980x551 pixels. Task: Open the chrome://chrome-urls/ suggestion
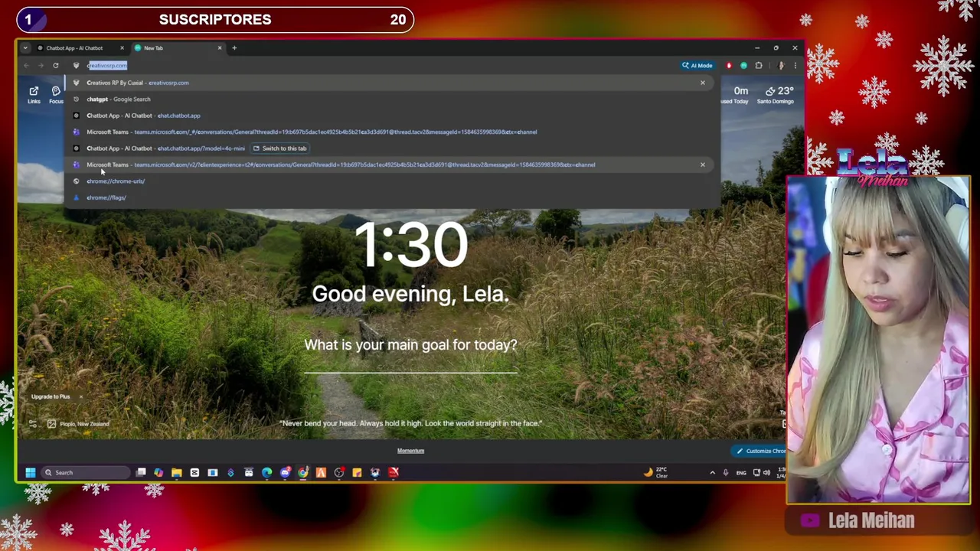tap(390, 181)
